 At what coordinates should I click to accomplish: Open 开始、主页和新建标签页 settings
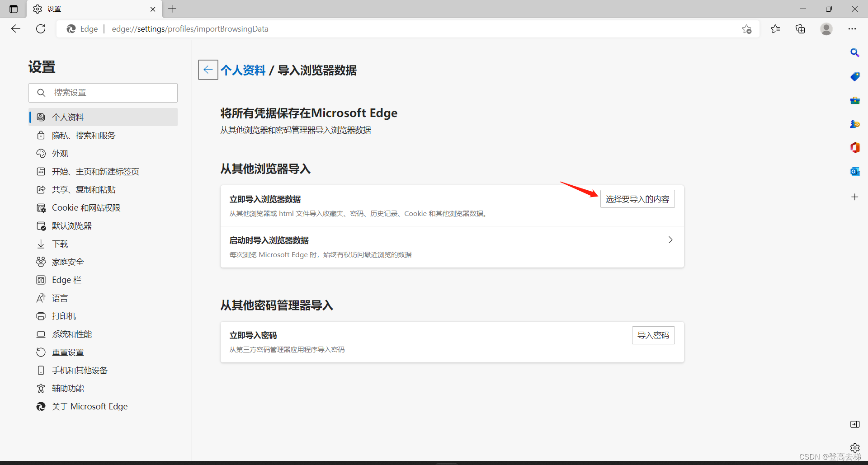[103, 171]
